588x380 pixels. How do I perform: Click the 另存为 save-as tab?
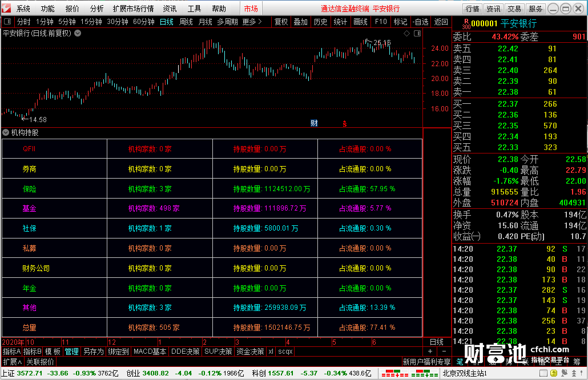[93, 351]
